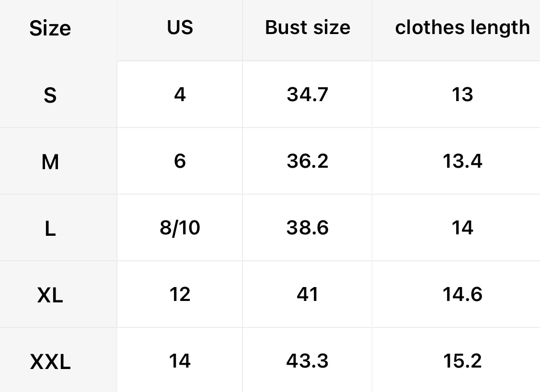Click the 13.4 clothes length value
Screen dimensions: 540x392
tap(462, 161)
